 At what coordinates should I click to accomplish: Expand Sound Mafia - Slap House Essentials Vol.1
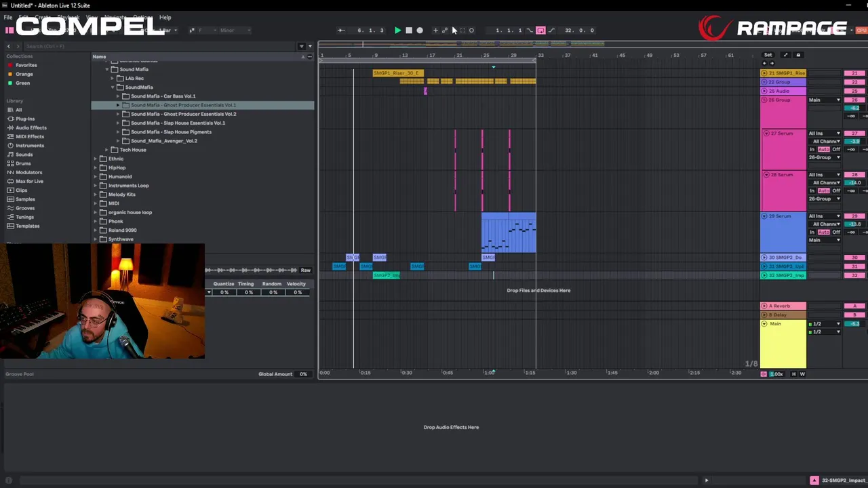(118, 123)
